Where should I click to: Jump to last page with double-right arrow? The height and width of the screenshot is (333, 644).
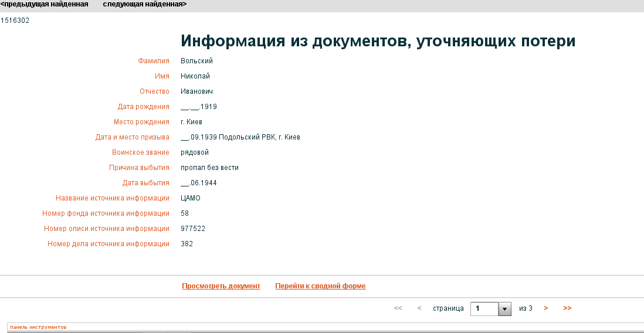567,308
